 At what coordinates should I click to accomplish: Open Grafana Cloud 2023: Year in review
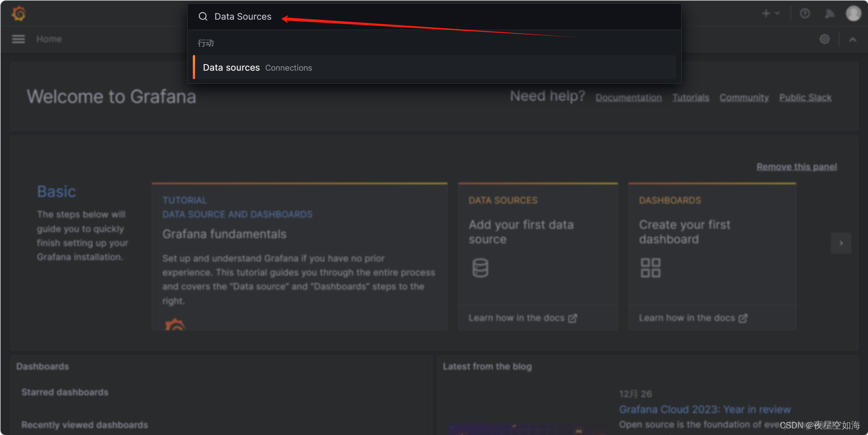705,410
